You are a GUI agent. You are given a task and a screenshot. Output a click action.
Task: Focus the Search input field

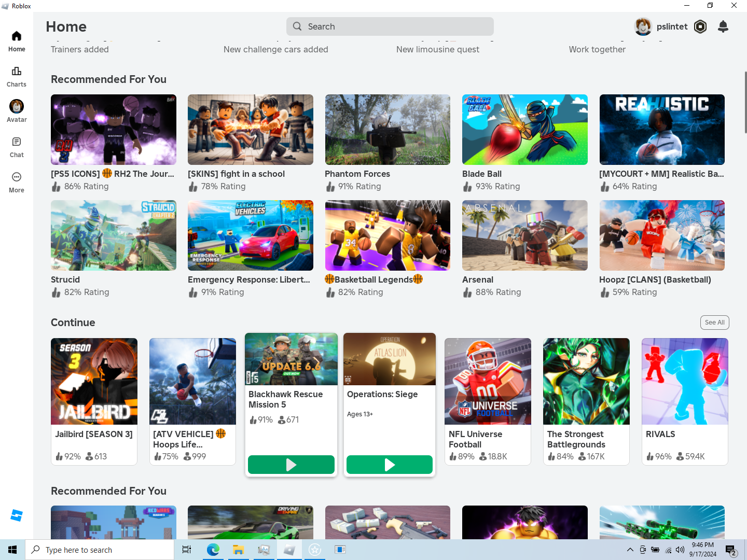click(390, 26)
